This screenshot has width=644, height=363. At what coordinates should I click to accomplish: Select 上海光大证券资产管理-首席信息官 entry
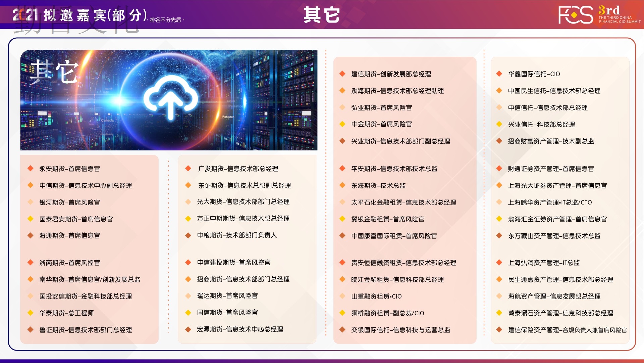coord(557,185)
